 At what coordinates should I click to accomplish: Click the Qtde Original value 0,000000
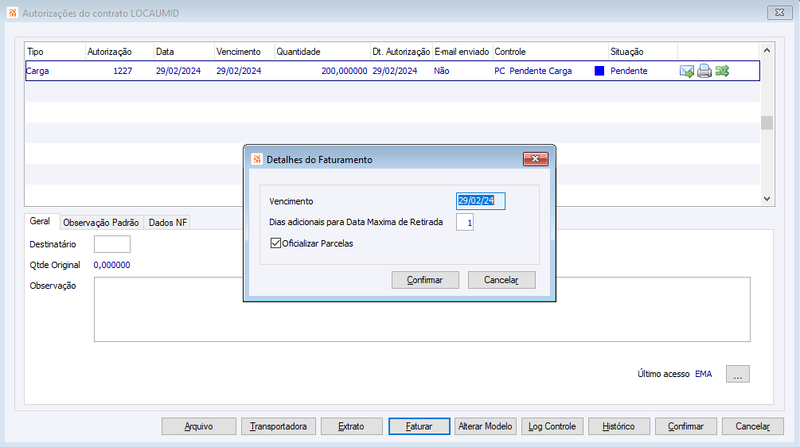pos(112,265)
